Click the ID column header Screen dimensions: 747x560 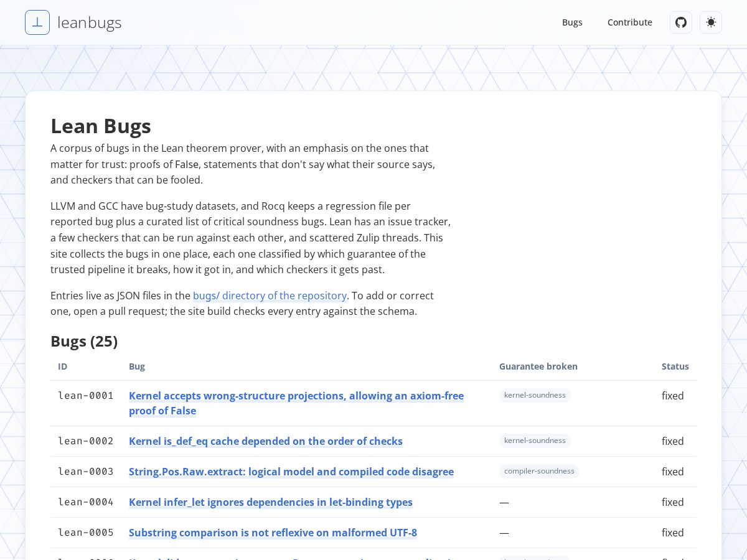(x=63, y=366)
